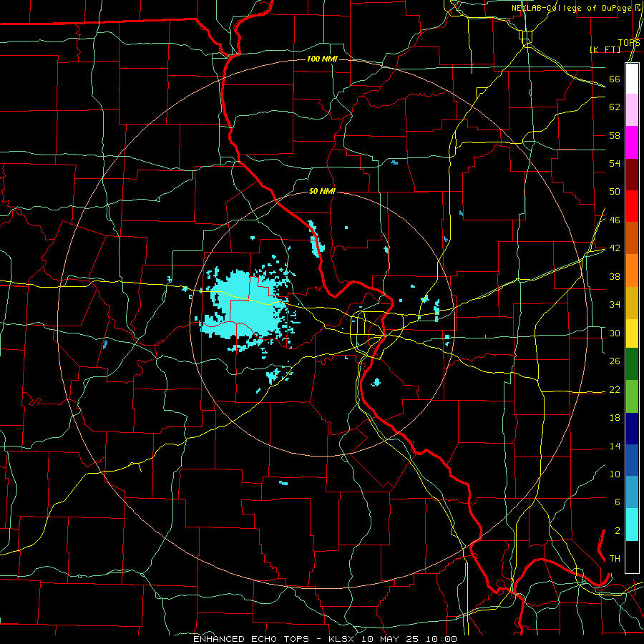Pick the cyan legend swatch
Screen dimensions: 644x644
(x=632, y=525)
